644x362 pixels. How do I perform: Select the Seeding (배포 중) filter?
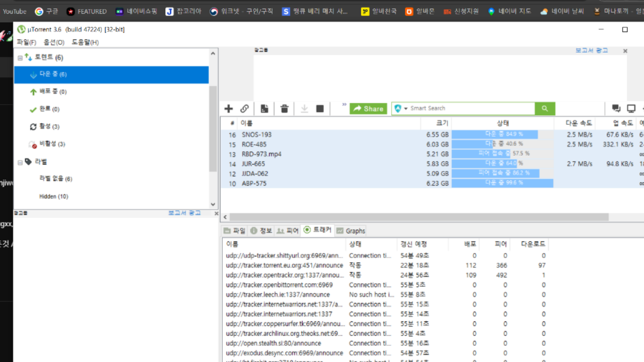tap(53, 92)
